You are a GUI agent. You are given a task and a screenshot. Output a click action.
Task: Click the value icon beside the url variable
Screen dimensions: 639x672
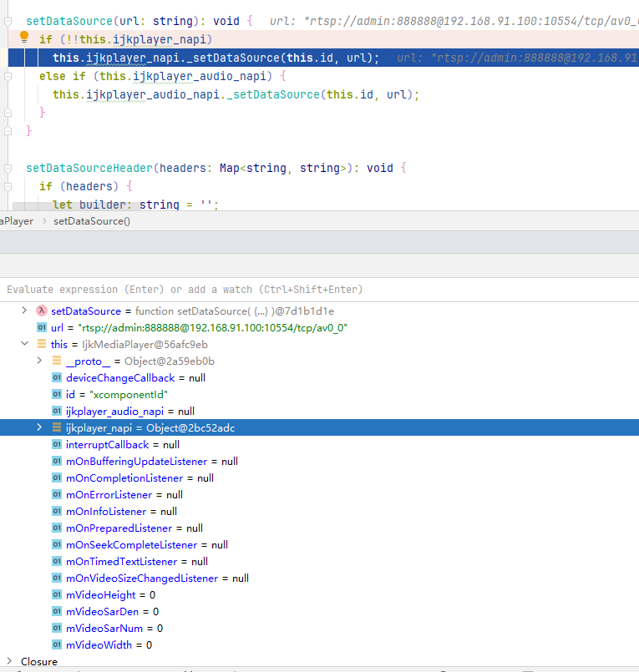[42, 327]
